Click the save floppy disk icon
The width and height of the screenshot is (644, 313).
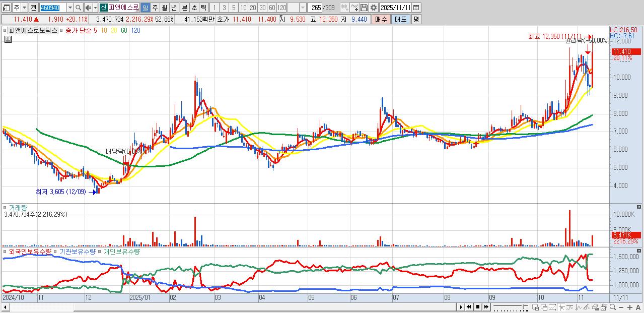[364, 8]
